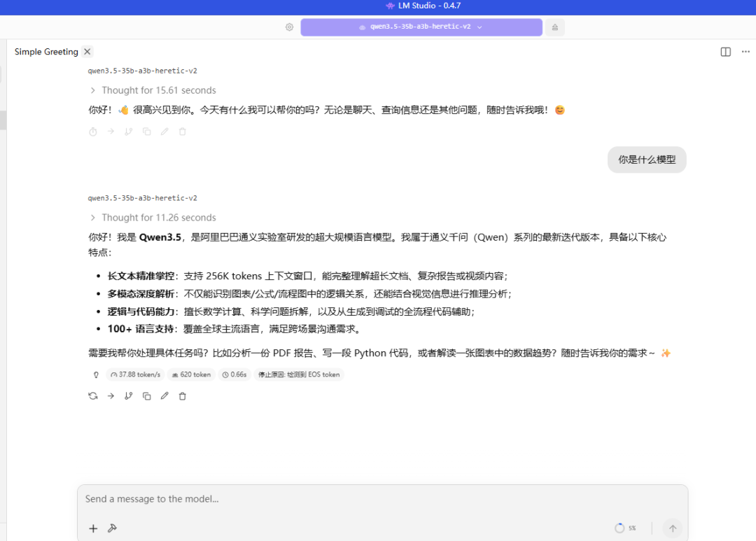
Task: Eject the loaded model
Action: coord(554,27)
